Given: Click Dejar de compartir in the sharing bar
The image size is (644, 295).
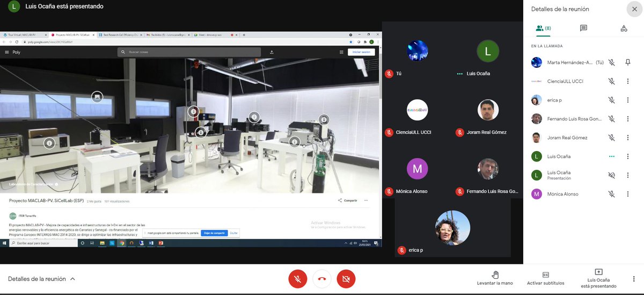Looking at the screenshot, I should pyautogui.click(x=214, y=233).
